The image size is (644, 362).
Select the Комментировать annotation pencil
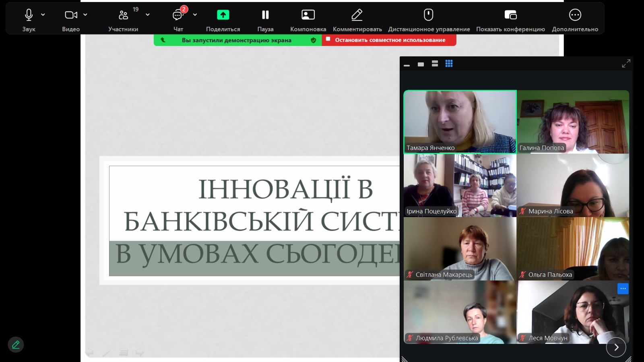357,15
